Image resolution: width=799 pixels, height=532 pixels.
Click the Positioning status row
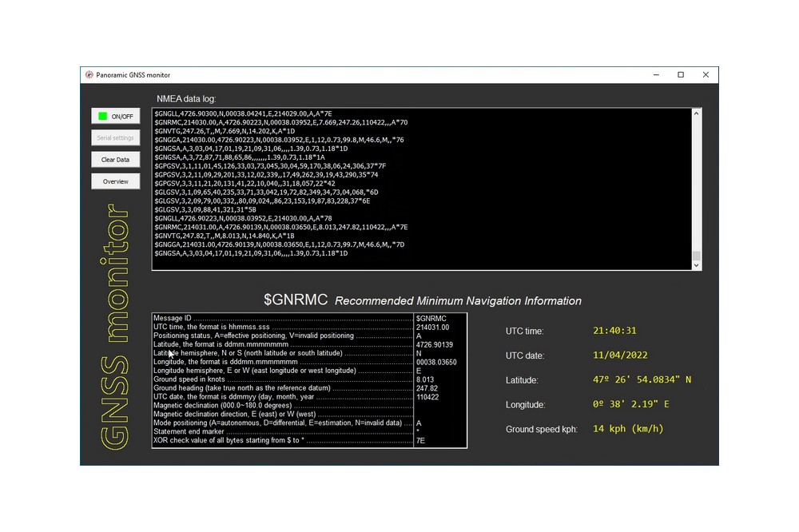[x=309, y=335]
